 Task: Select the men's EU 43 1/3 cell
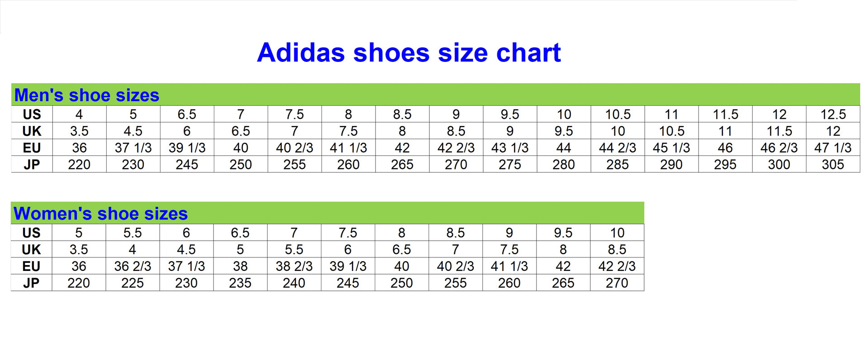point(510,148)
